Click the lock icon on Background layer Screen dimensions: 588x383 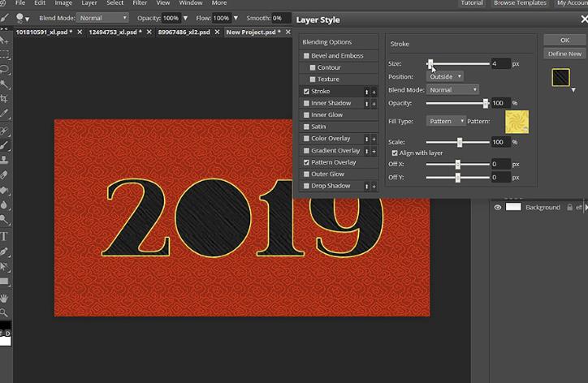click(x=569, y=207)
